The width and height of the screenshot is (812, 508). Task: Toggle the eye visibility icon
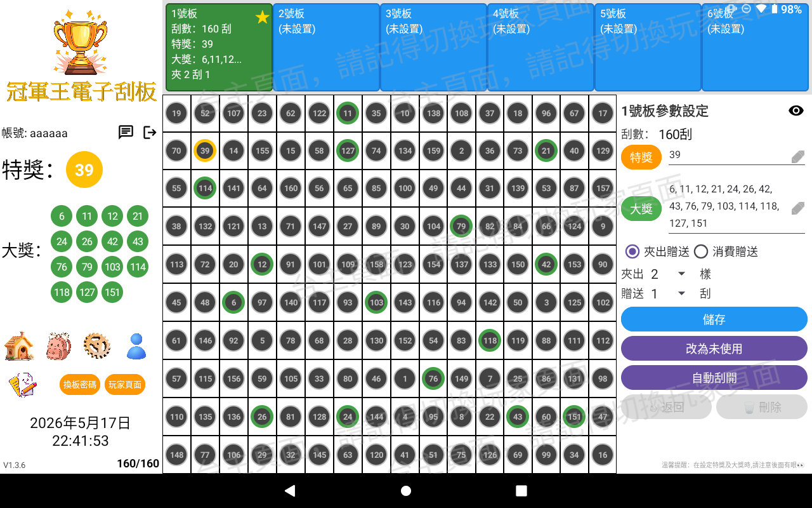pos(796,110)
